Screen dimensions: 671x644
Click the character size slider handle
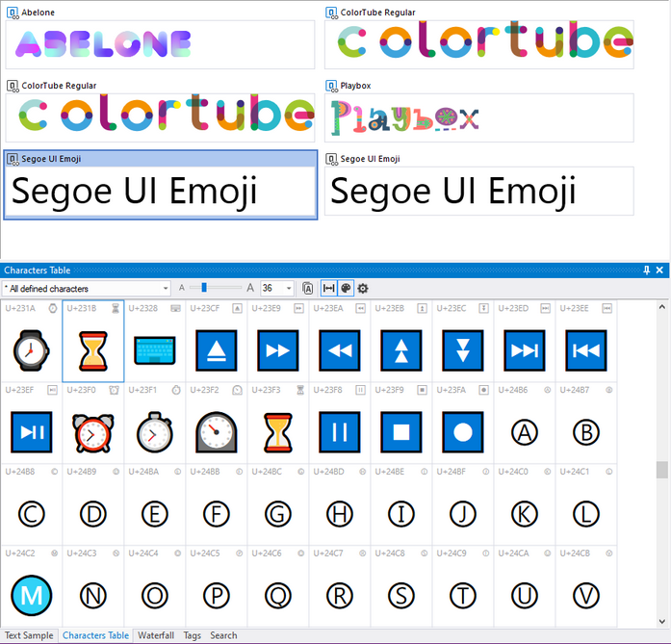[x=204, y=288]
